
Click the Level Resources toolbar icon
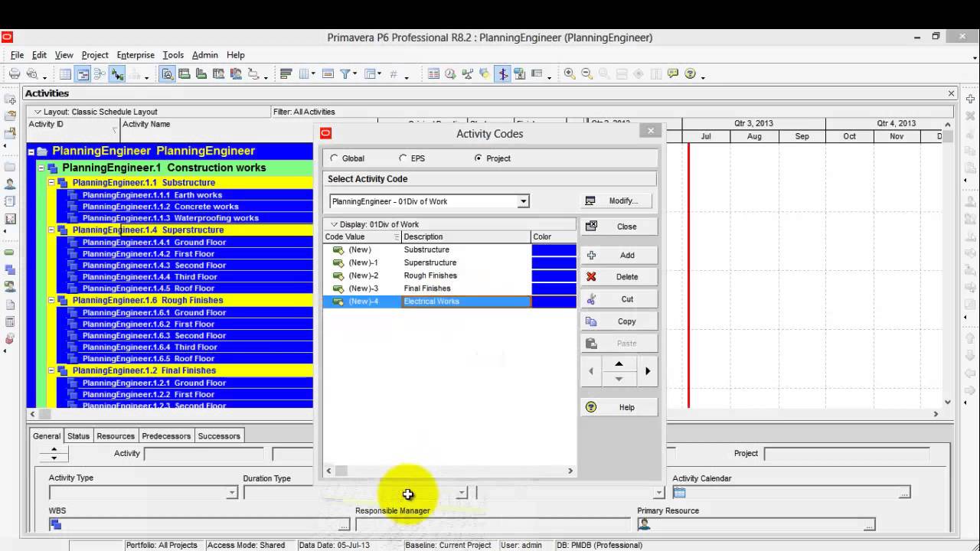[x=467, y=74]
